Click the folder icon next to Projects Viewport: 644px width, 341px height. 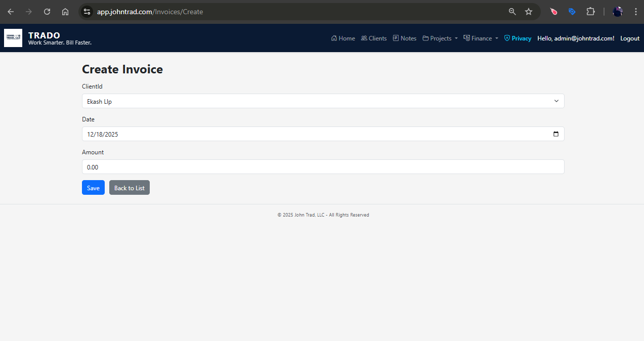point(425,38)
